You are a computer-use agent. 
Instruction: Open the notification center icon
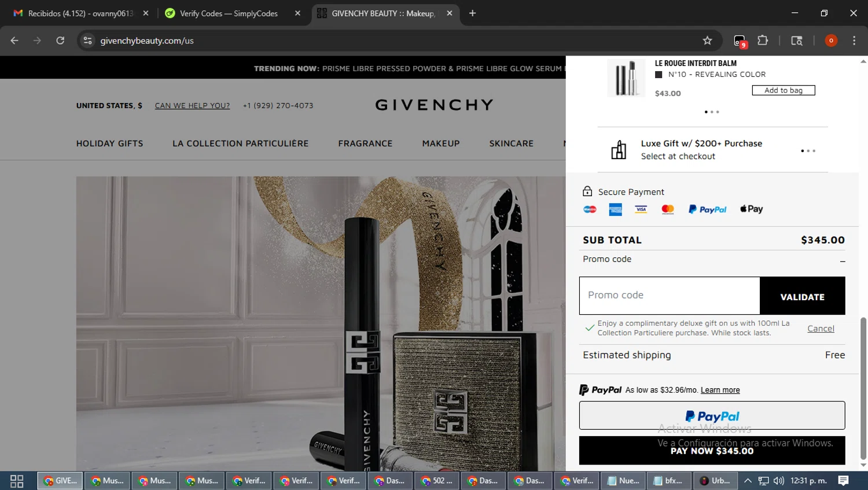(x=844, y=481)
